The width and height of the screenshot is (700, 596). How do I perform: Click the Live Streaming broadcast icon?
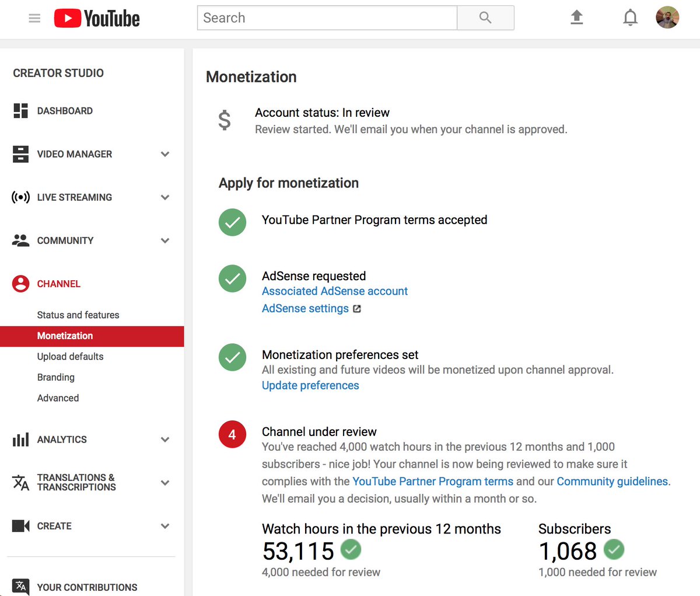tap(20, 197)
